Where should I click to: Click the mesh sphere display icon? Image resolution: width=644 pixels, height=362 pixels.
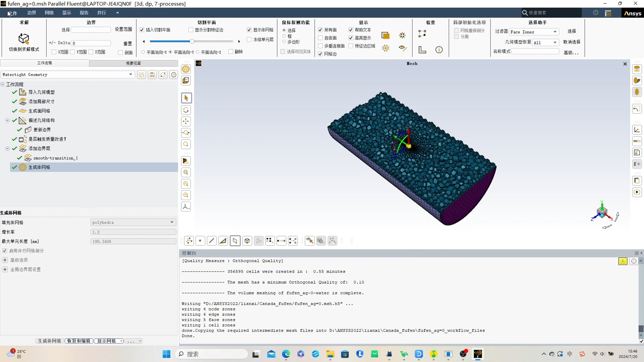pos(186,69)
